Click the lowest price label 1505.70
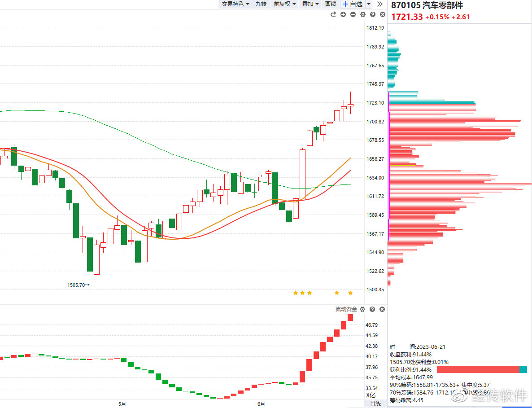Screen dimensions: 532x408 click(x=76, y=285)
